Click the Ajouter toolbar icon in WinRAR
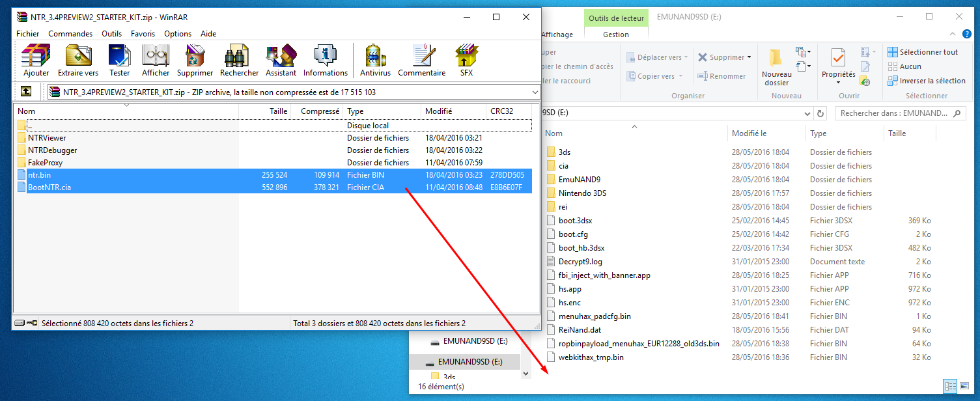980x401 pixels. click(36, 61)
